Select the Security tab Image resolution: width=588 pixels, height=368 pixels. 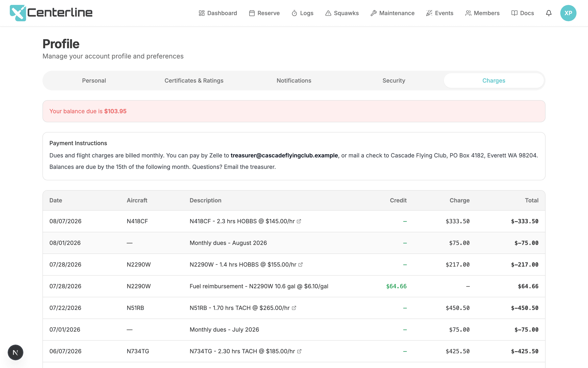394,81
